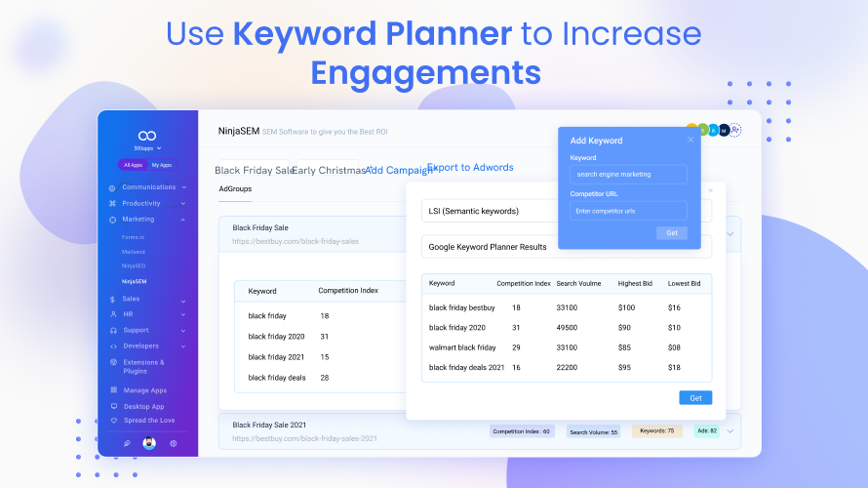Open bestbuy.com/black-friday-sales URL
The width and height of the screenshot is (868, 488).
(296, 241)
